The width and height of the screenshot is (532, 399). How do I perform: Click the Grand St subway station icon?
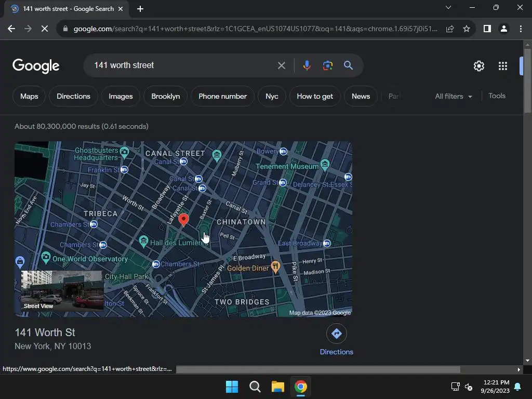click(283, 183)
